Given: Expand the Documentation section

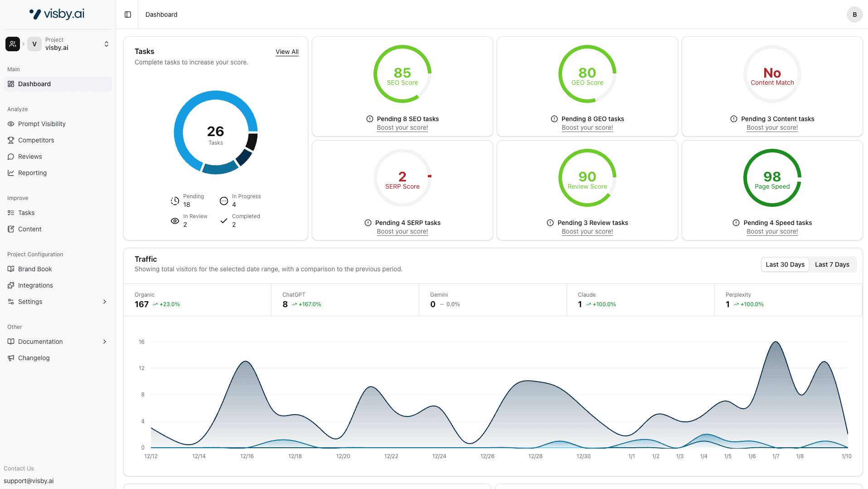Looking at the screenshot, I should click(40, 342).
